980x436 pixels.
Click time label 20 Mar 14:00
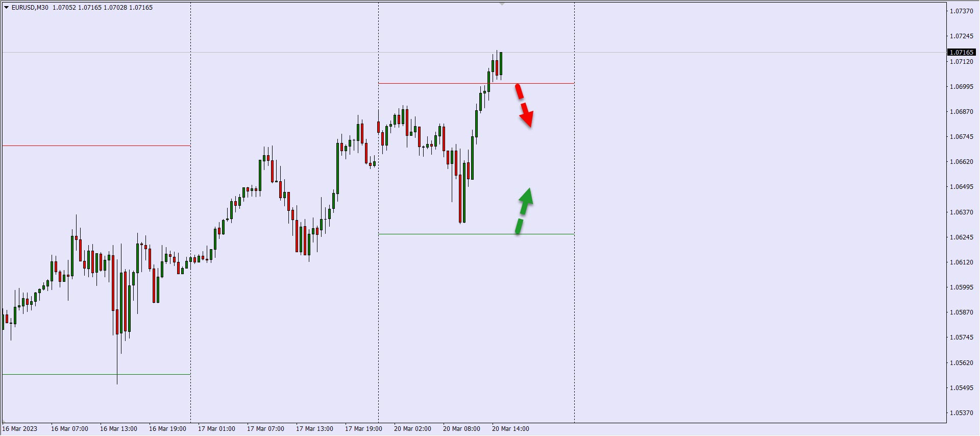510,429
